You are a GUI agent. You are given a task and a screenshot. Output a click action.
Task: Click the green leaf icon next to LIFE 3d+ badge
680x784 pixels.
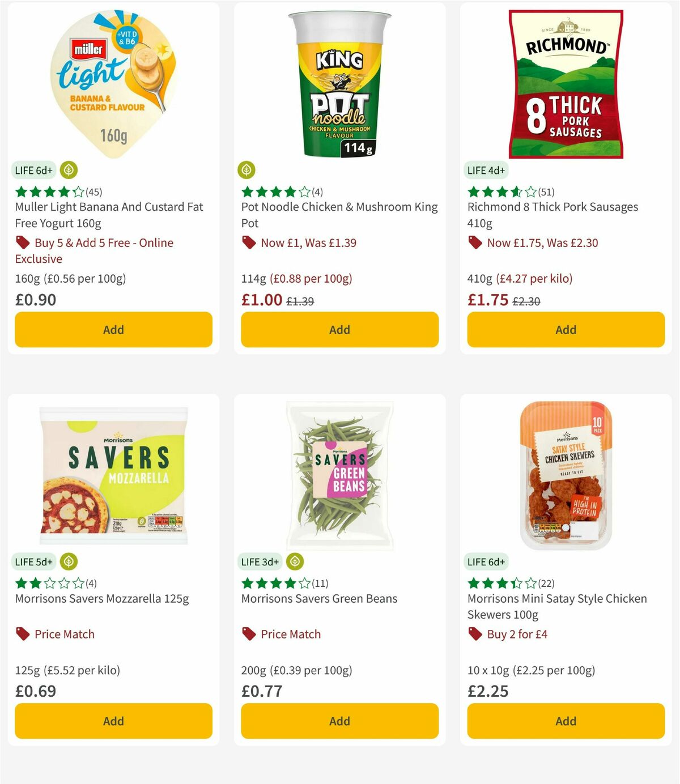[x=296, y=562]
